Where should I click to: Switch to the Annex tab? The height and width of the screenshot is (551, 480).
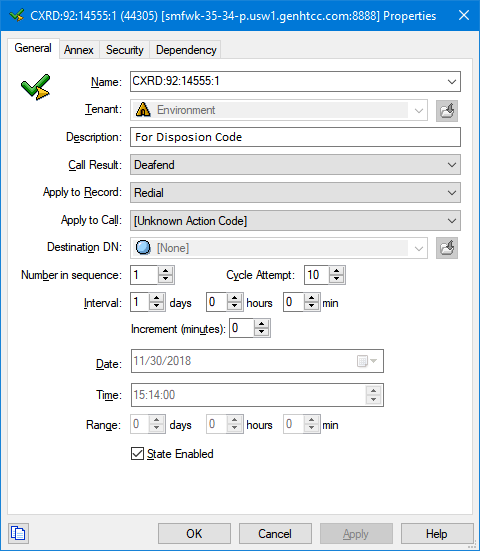(x=79, y=50)
